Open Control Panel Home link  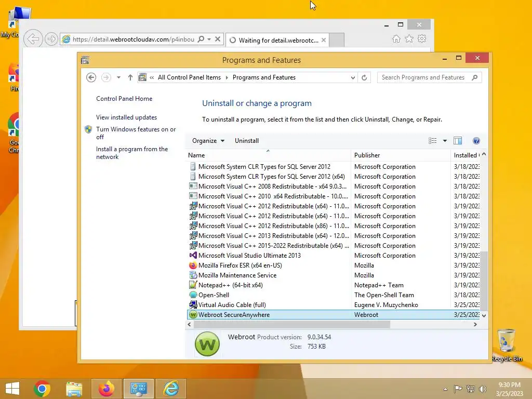[x=124, y=99]
